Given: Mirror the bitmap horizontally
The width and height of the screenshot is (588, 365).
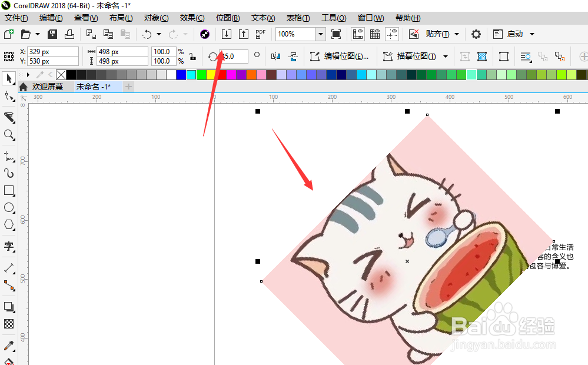Looking at the screenshot, I should (x=275, y=57).
